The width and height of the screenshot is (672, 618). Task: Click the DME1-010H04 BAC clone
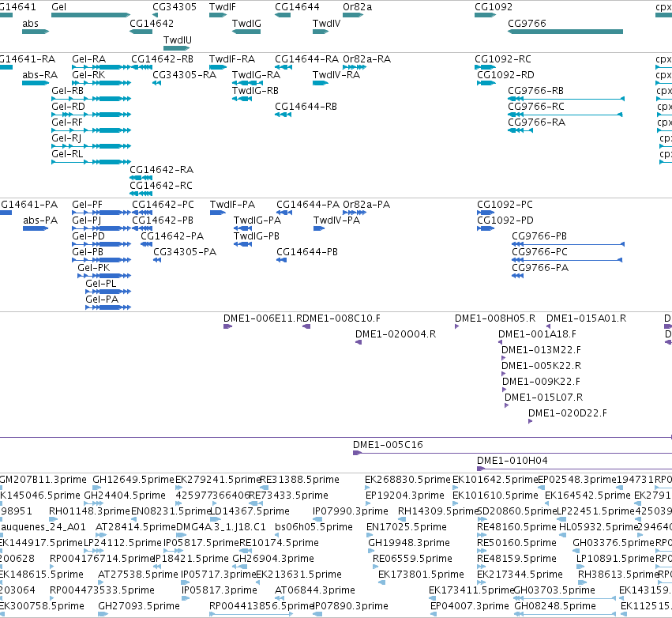tap(574, 469)
